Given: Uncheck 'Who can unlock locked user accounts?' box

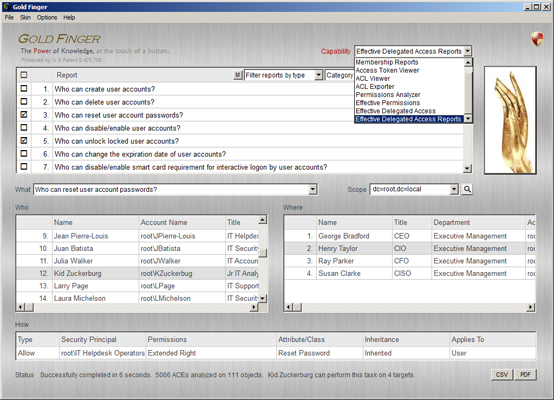Looking at the screenshot, I should (24, 141).
